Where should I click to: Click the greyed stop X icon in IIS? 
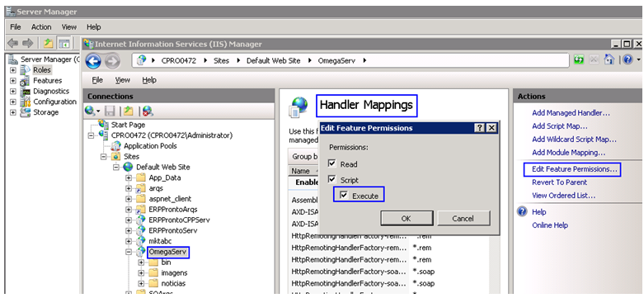(x=594, y=60)
